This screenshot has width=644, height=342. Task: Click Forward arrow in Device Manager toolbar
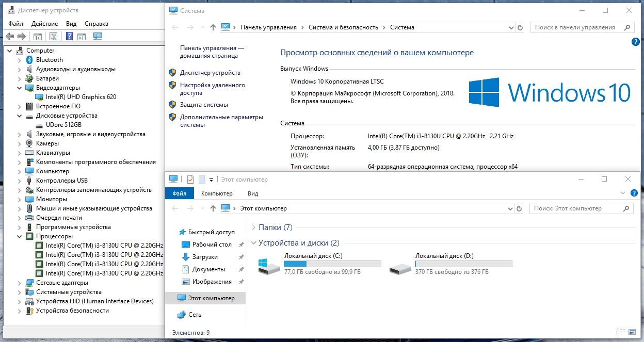pyautogui.click(x=22, y=36)
